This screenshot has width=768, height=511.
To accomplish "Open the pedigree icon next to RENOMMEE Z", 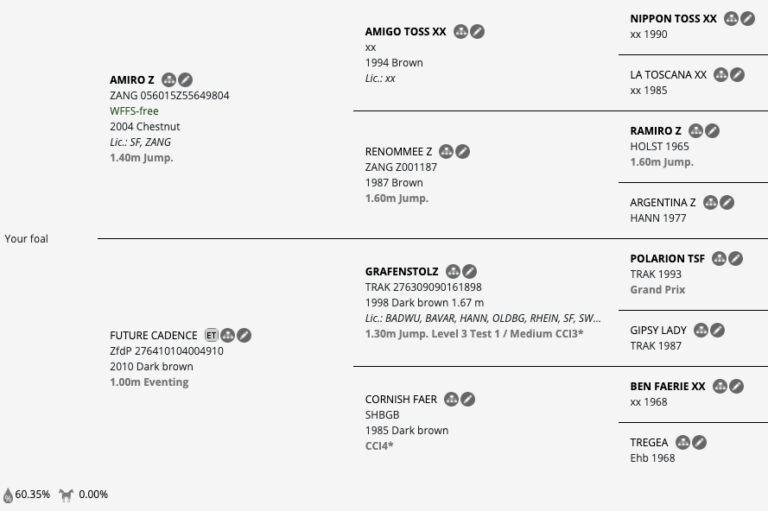I will (446, 151).
